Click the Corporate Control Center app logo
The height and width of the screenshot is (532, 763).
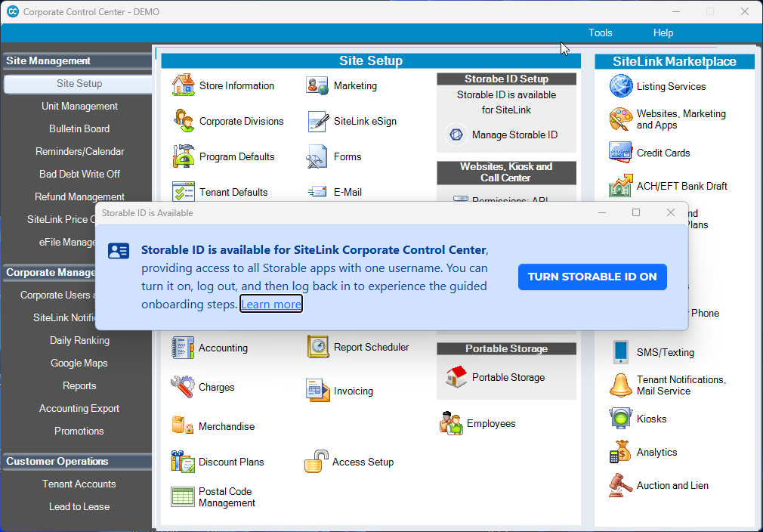pos(13,11)
